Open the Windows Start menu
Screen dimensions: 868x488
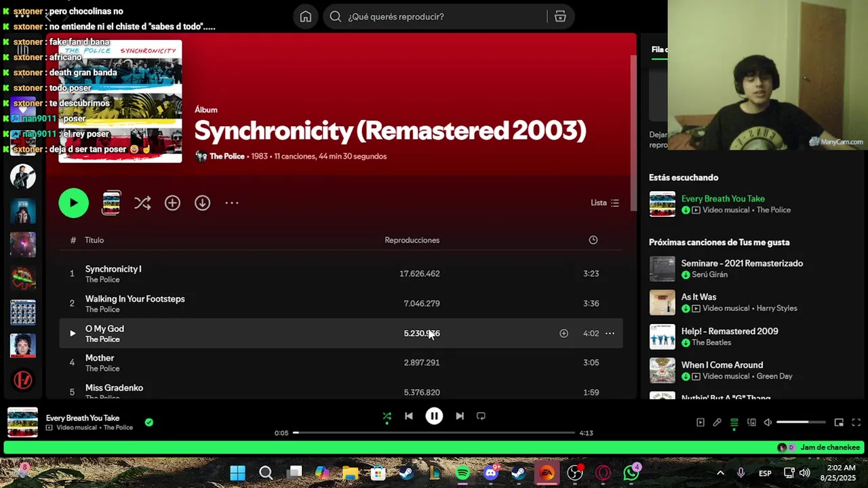pos(237,473)
